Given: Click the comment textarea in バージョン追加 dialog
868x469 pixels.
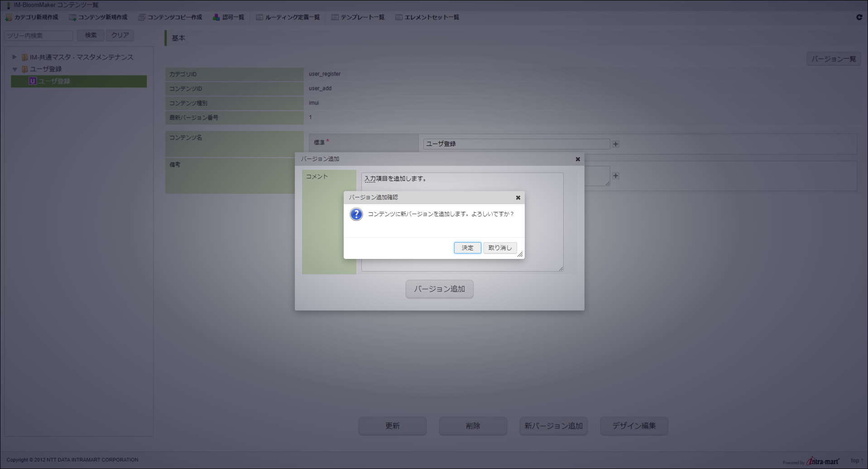Looking at the screenshot, I should click(462, 222).
